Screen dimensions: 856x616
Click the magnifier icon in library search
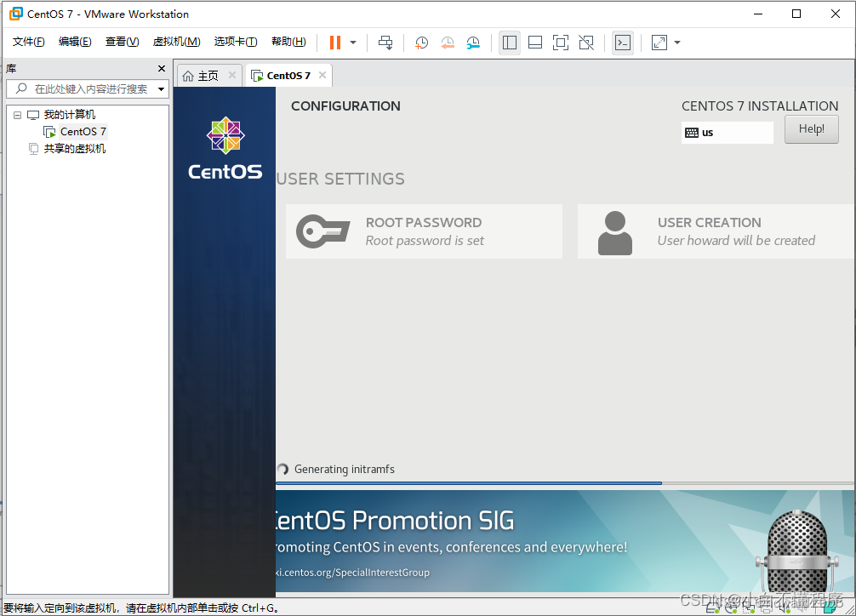(21, 88)
